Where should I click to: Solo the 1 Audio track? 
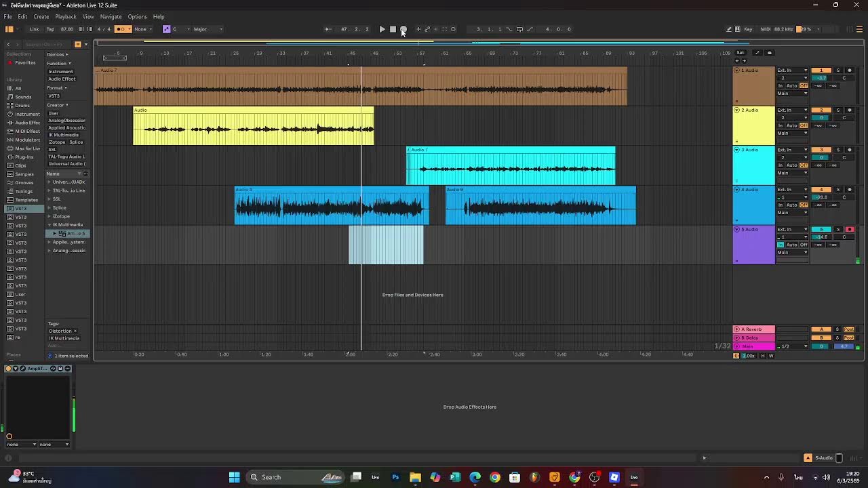[837, 70]
